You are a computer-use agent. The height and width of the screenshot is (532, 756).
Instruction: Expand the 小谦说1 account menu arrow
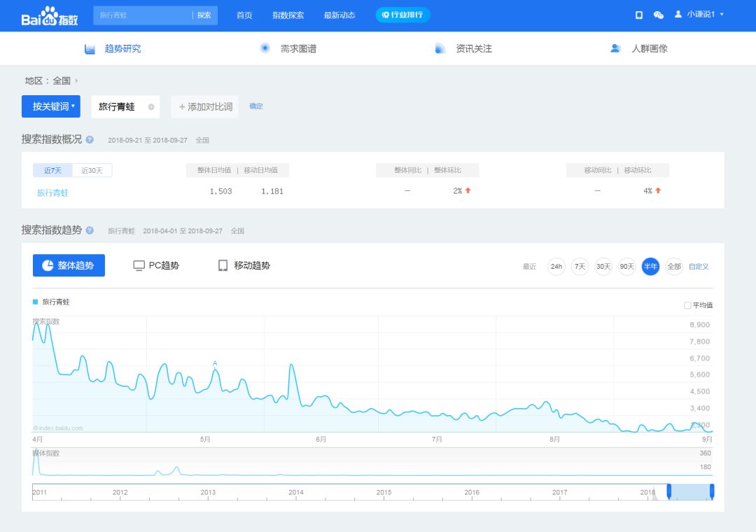pos(722,15)
